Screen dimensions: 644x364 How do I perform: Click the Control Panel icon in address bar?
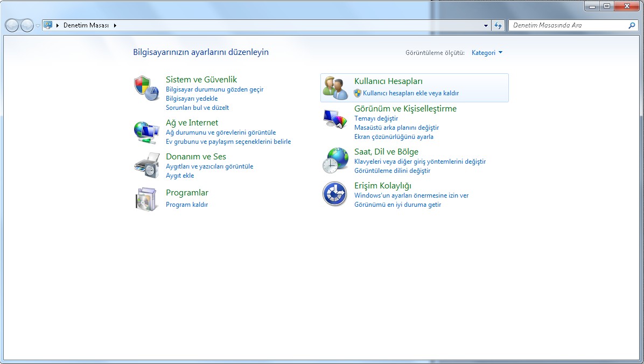tap(48, 25)
